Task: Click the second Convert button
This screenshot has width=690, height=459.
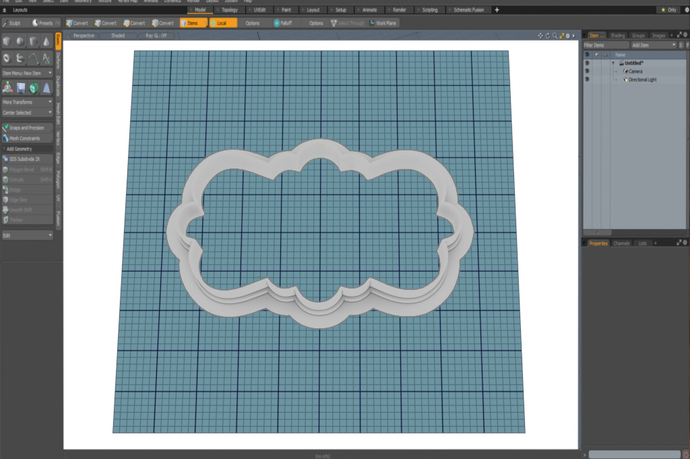Action: point(106,23)
